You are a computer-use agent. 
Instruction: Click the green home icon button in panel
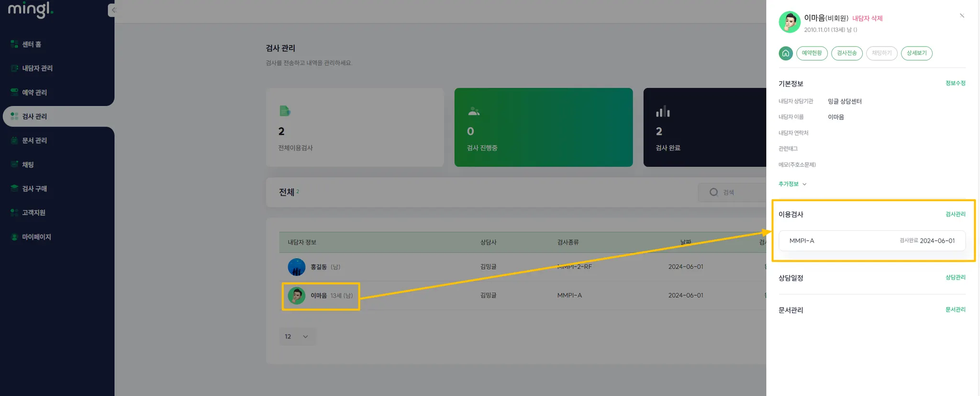coord(785,53)
